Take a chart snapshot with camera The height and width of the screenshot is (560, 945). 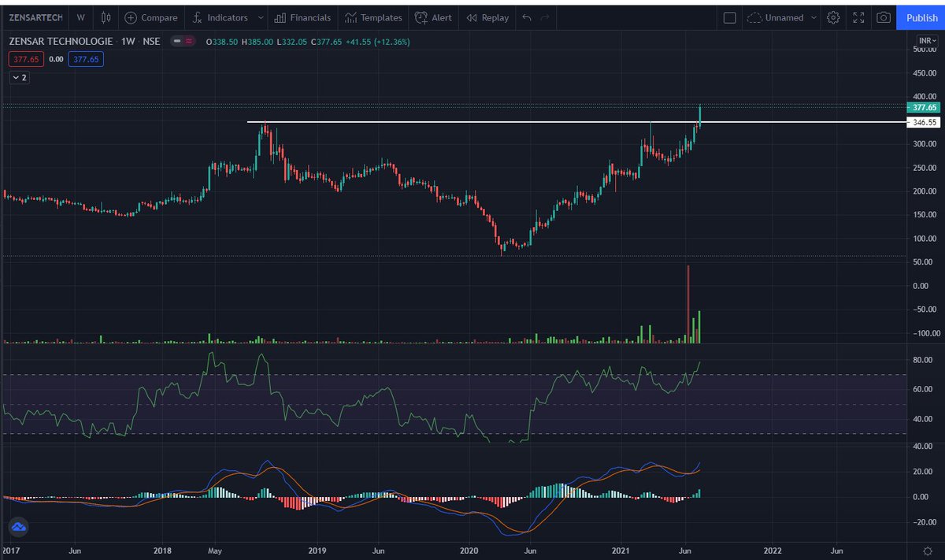(884, 17)
